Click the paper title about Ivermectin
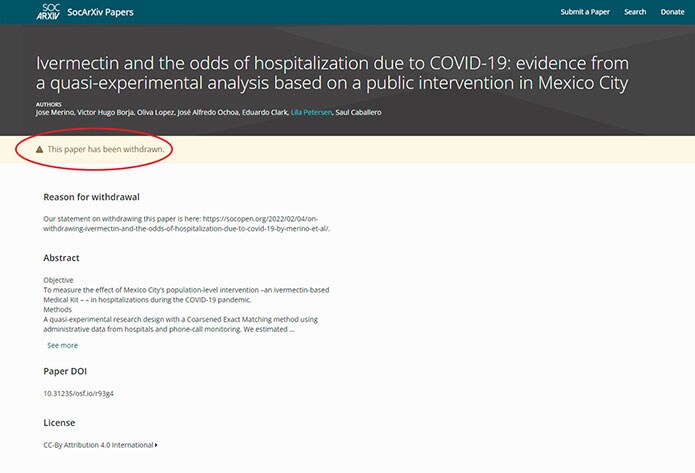Image resolution: width=695 pixels, height=473 pixels. point(332,73)
